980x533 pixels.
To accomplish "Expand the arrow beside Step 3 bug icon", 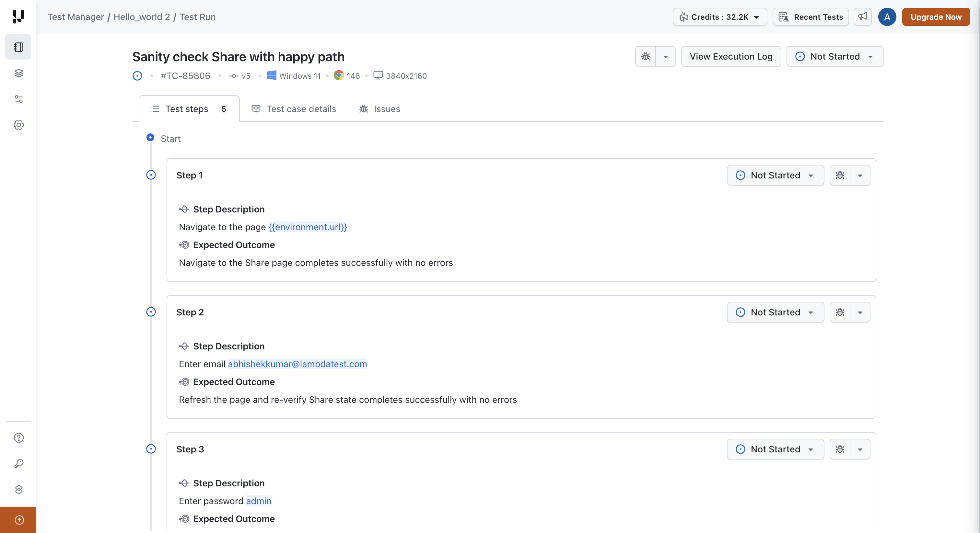I will (x=860, y=449).
